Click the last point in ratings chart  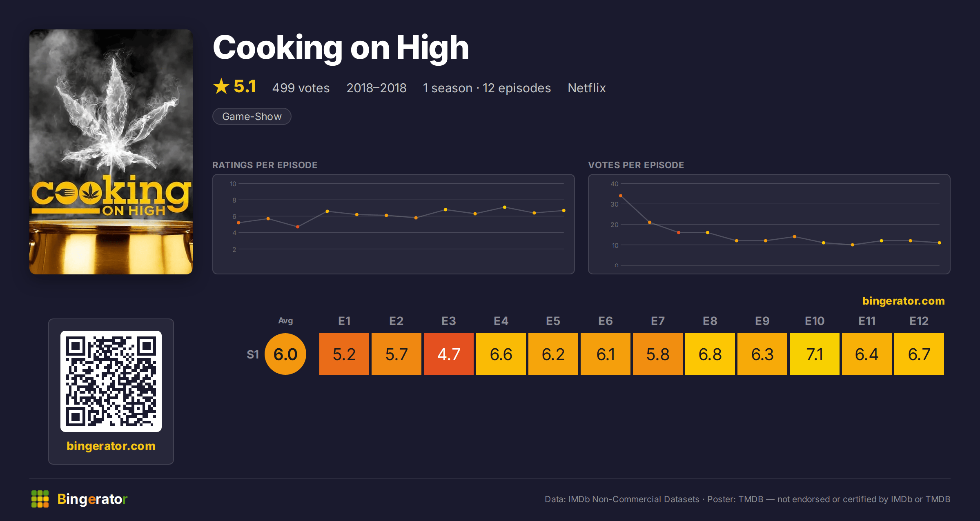564,211
